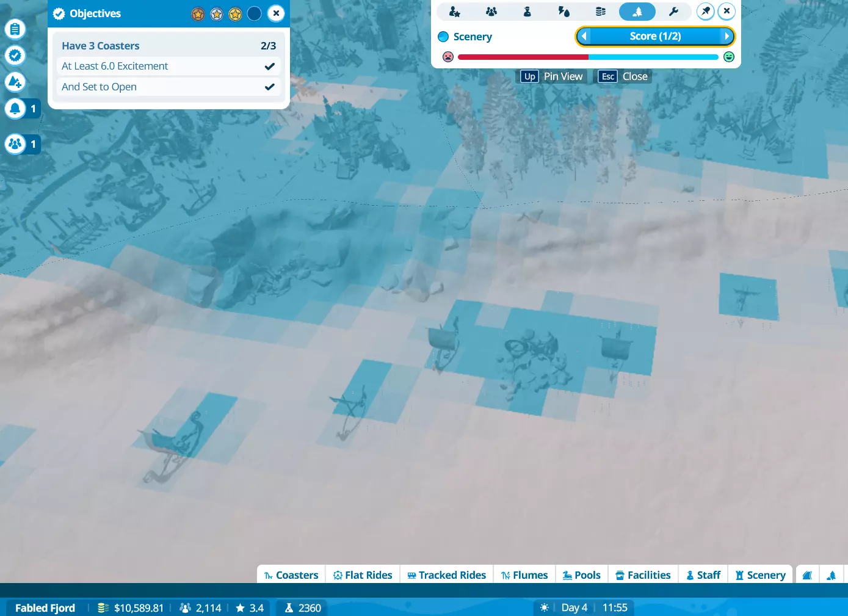Viewport: 848px width, 616px height.
Task: Click the sun weather icon
Action: click(x=545, y=607)
